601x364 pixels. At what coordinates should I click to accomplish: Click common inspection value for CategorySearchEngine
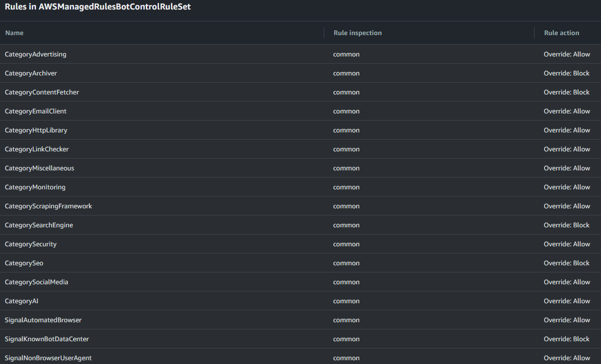[x=347, y=225]
